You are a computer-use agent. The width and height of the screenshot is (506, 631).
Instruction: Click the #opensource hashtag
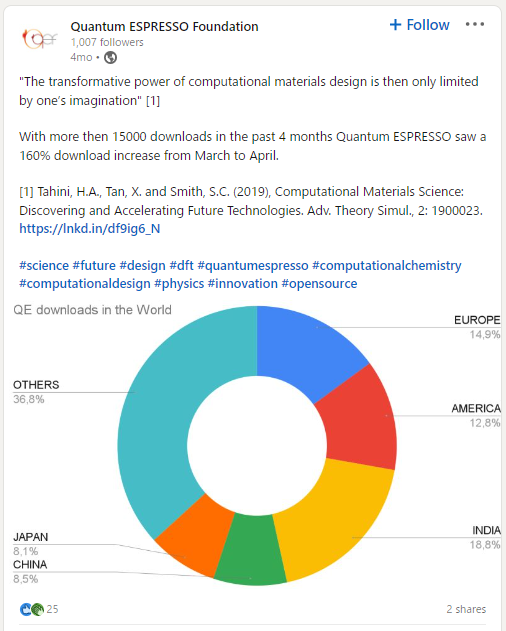[319, 284]
